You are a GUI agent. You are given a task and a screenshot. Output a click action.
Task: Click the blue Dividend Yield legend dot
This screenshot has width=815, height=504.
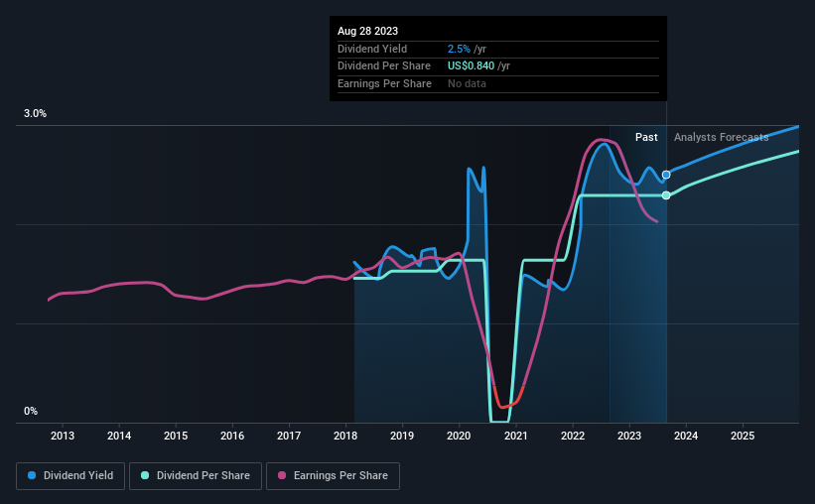tap(32, 475)
